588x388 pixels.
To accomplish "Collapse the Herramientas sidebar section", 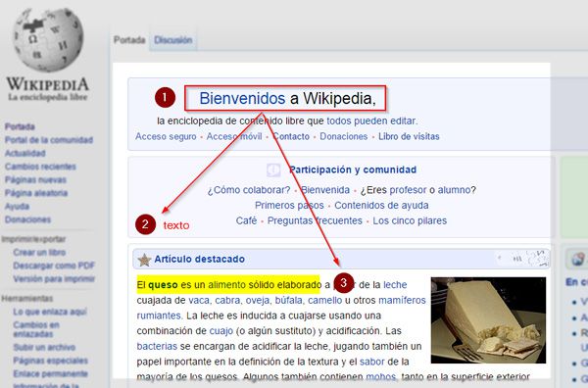I will (27, 299).
